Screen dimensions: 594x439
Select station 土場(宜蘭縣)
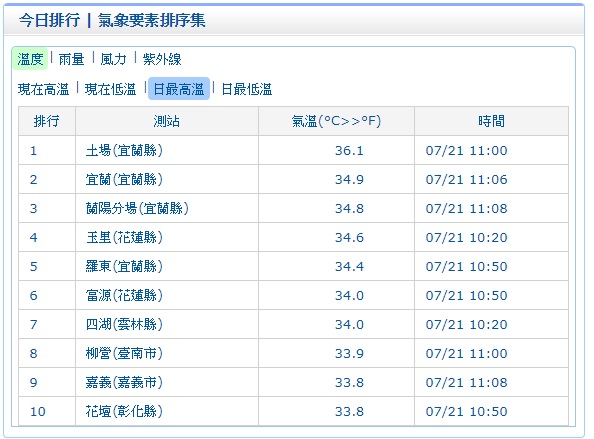pyautogui.click(x=124, y=150)
